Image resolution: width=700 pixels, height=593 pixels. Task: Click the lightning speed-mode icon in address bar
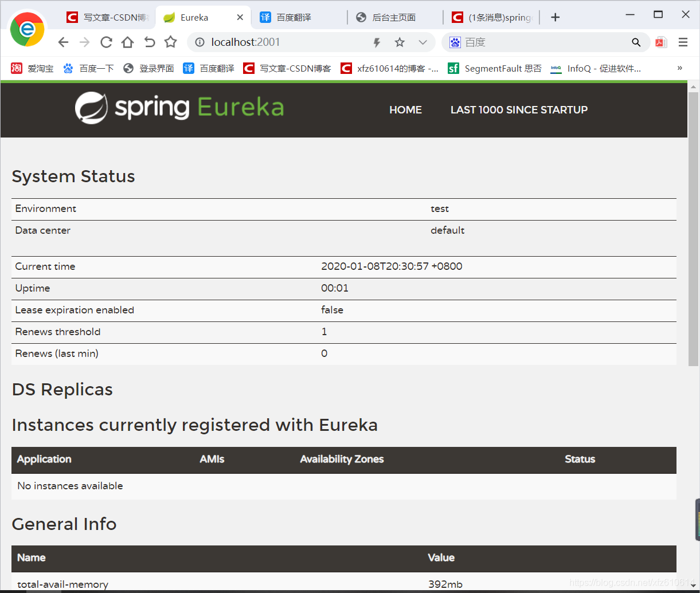pos(377,42)
